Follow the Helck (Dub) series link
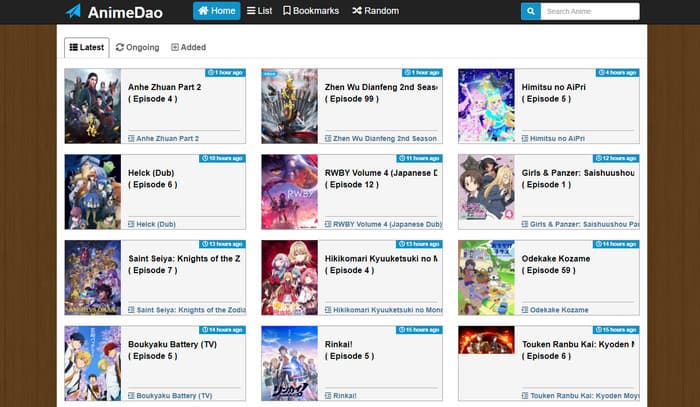700x407 pixels. [152, 224]
